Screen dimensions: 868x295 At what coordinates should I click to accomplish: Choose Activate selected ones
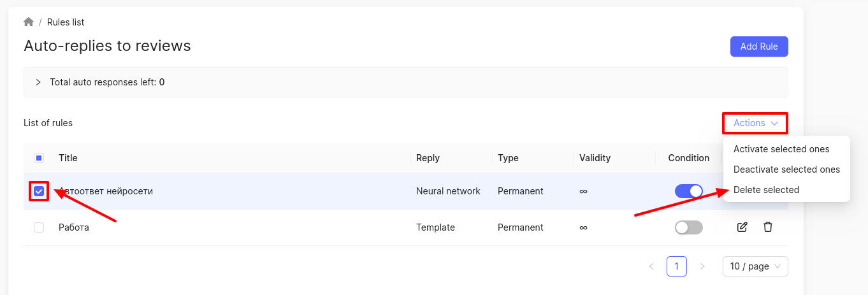[781, 149]
